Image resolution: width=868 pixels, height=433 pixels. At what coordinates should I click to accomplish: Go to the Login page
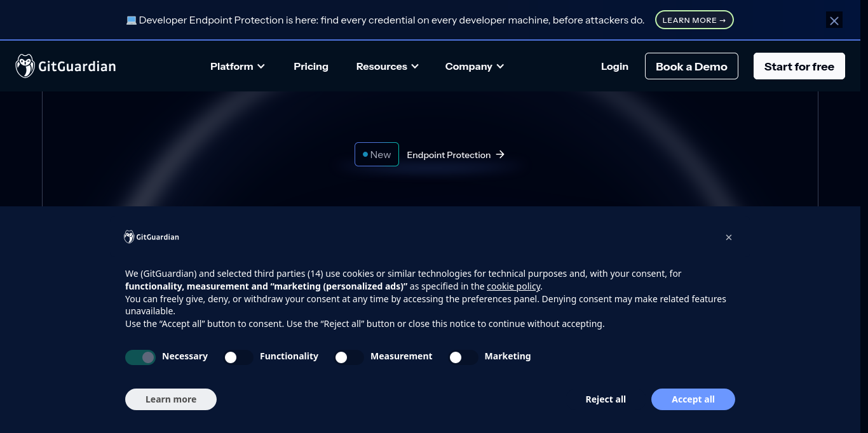pyautogui.click(x=614, y=66)
